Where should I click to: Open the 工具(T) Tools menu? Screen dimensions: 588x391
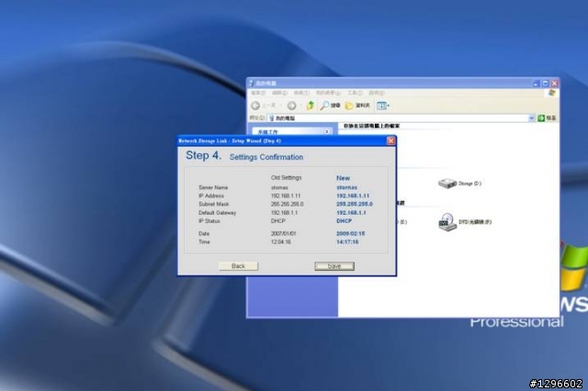pos(355,93)
